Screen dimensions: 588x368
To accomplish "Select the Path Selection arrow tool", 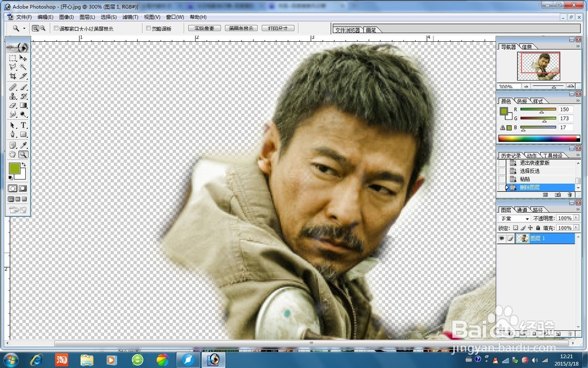I will [x=13, y=125].
